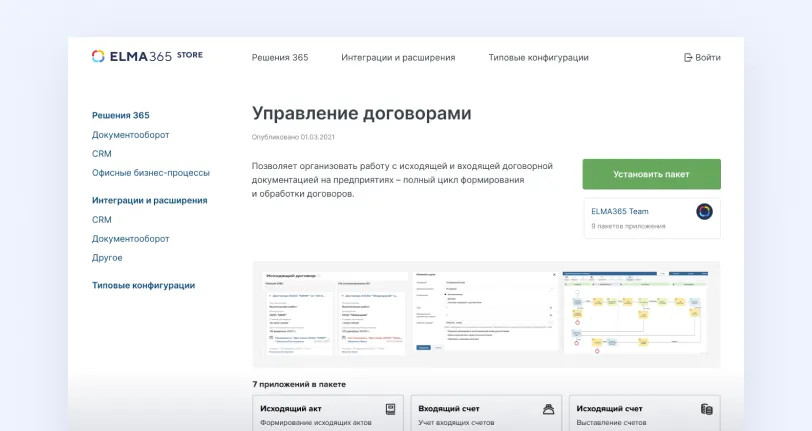Select Типовые конфигурации sidebar heading
812x431 pixels.
143,285
